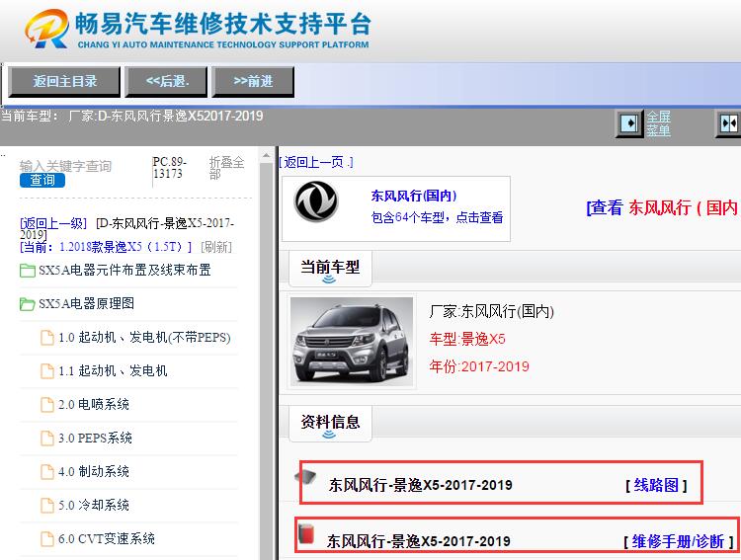Click the Chang Yi platform logo icon

click(47, 30)
